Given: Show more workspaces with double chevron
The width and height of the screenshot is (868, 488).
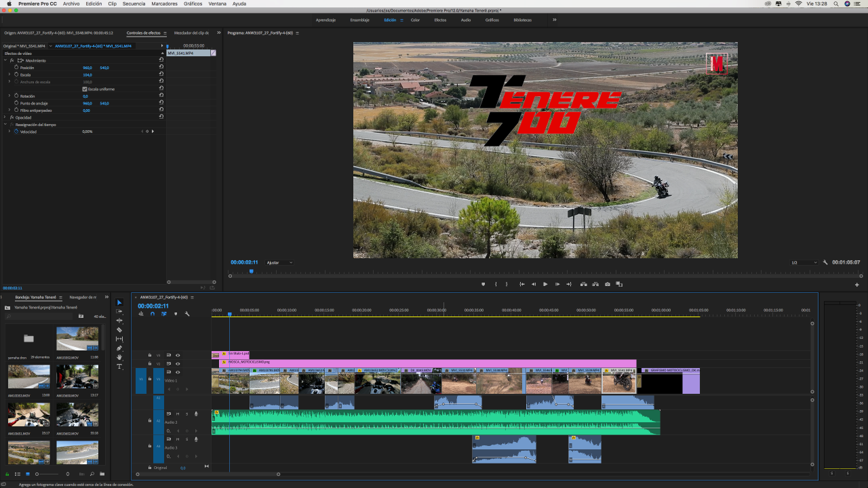Looking at the screenshot, I should coord(554,20).
